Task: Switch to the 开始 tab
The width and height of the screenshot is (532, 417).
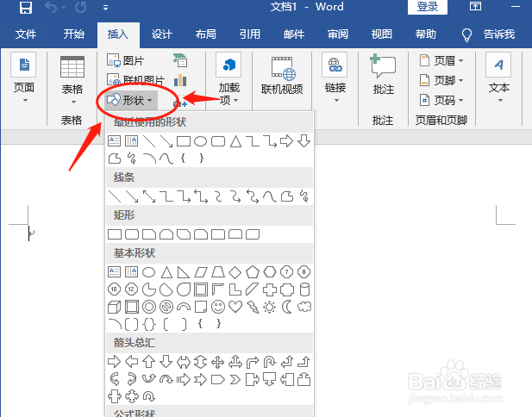Action: point(73,34)
